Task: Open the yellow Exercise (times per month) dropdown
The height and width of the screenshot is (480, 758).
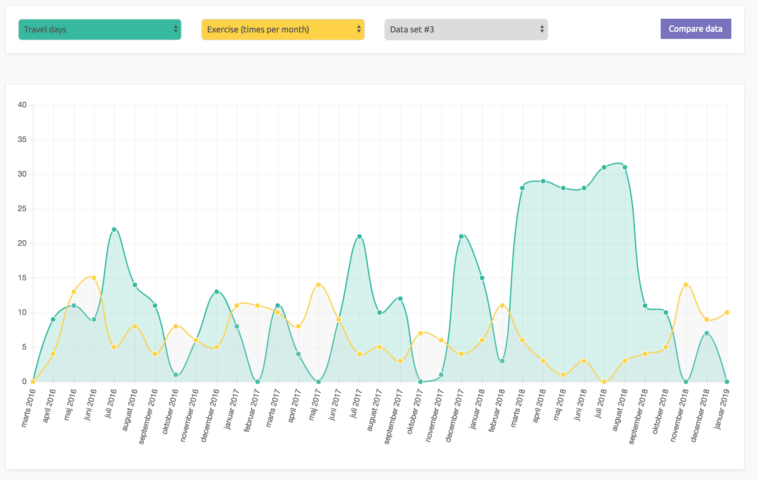Action: point(282,29)
